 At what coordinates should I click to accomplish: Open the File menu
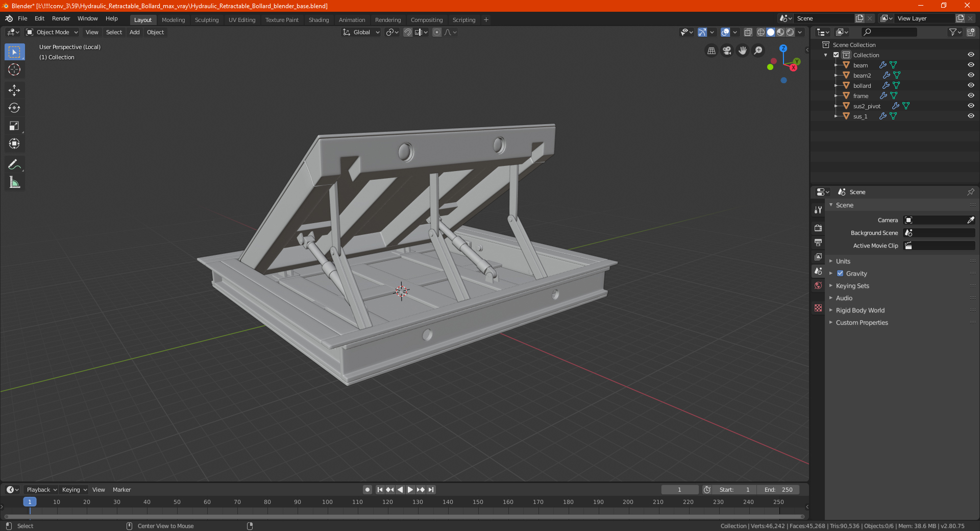click(x=22, y=18)
